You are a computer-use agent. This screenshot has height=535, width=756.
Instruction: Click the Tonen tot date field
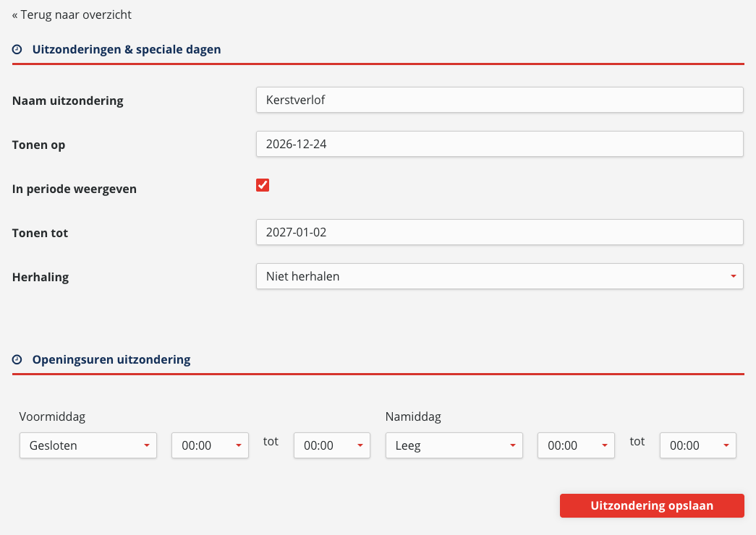pos(499,232)
